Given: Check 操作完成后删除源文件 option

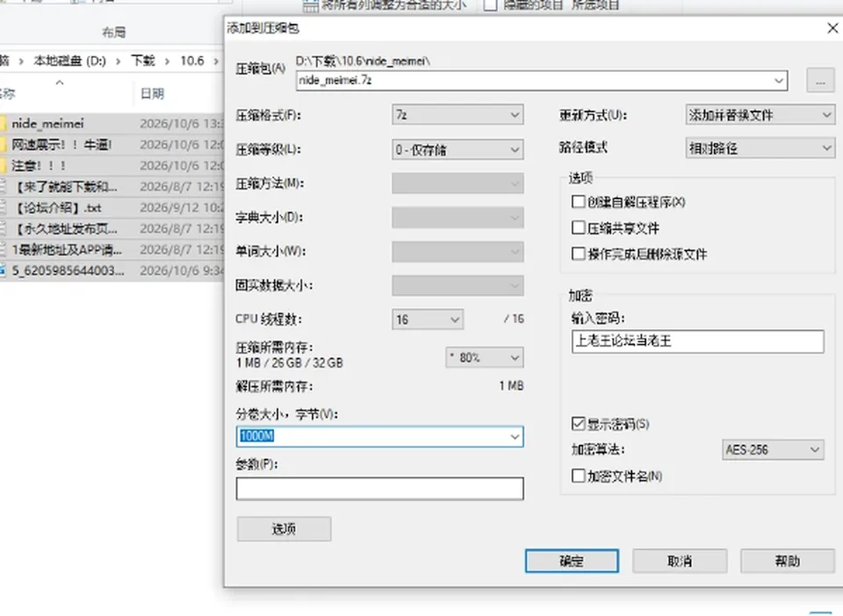Looking at the screenshot, I should click(x=579, y=254).
